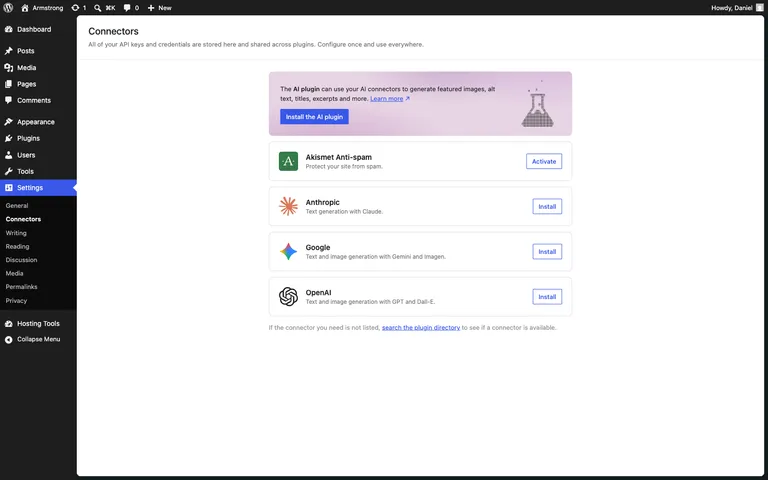Open the Posts menu item
This screenshot has width=768, height=480.
(x=38, y=51)
